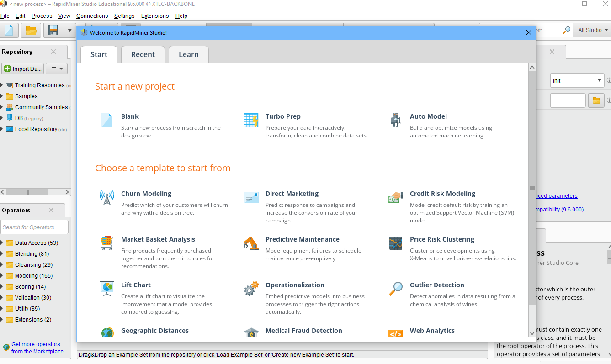Click the new process toolbar icon
Image resolution: width=611 pixels, height=364 pixels.
[10, 31]
